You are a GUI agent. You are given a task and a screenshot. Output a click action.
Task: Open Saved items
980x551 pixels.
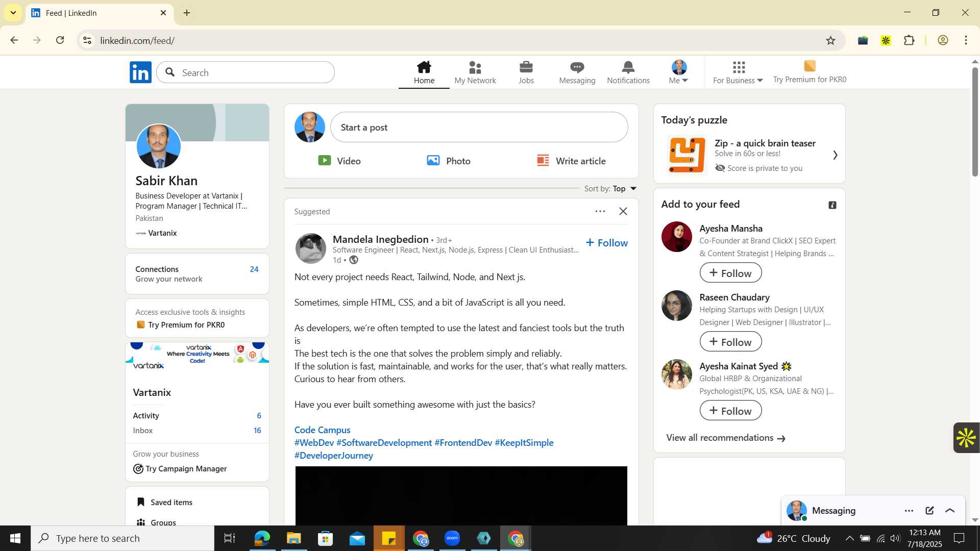click(164, 503)
